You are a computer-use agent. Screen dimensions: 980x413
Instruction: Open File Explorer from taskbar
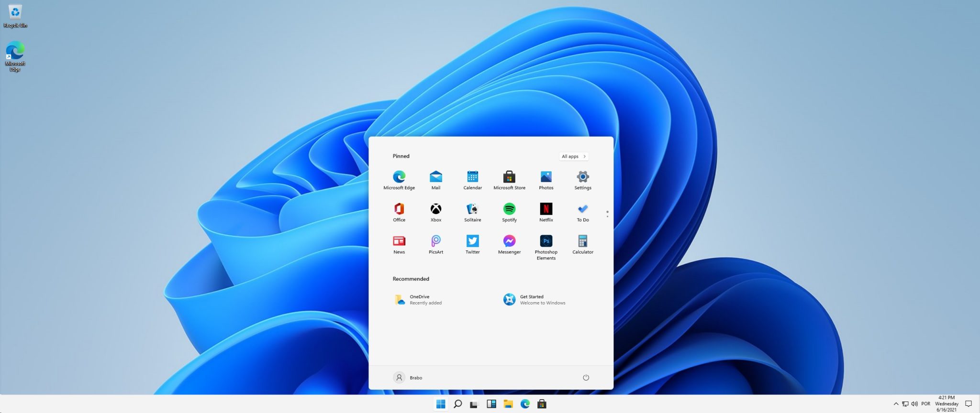tap(508, 404)
